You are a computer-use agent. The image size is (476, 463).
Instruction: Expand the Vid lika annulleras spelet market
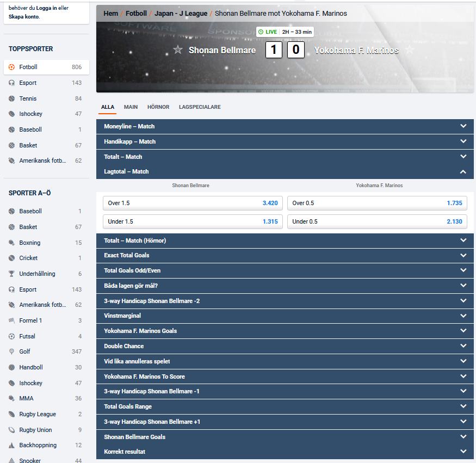(x=285, y=361)
